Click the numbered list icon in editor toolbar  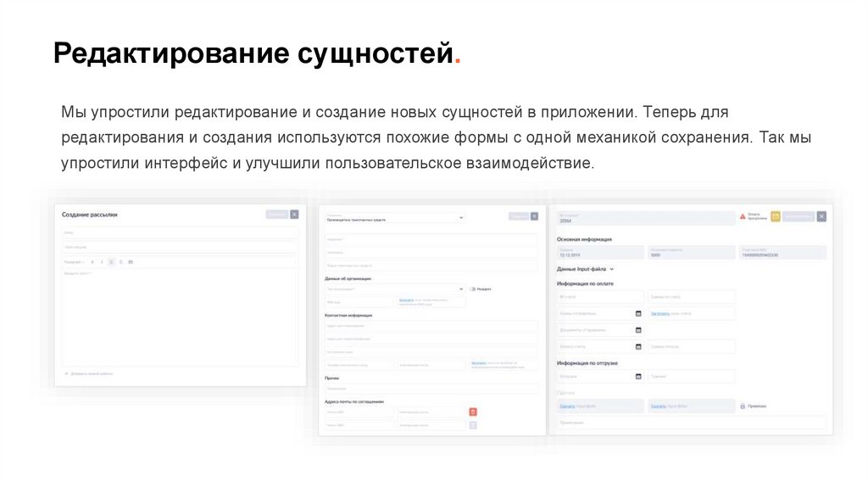click(x=120, y=262)
